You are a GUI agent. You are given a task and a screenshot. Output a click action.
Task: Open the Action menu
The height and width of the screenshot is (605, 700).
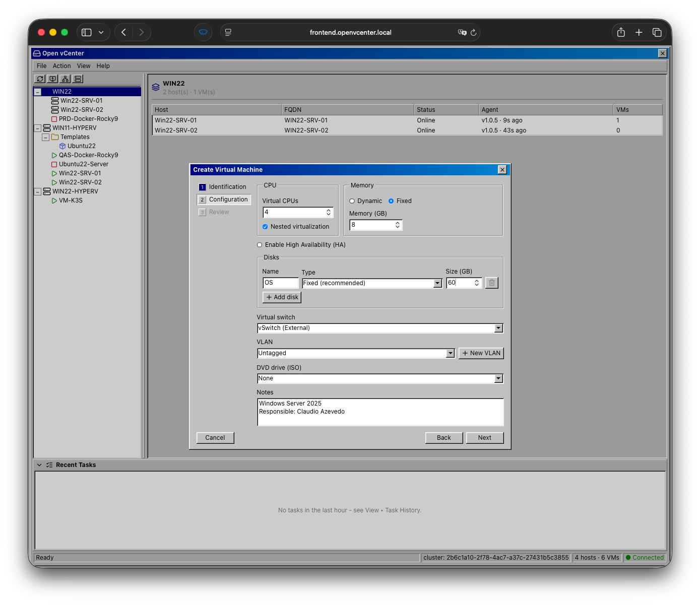pyautogui.click(x=61, y=66)
